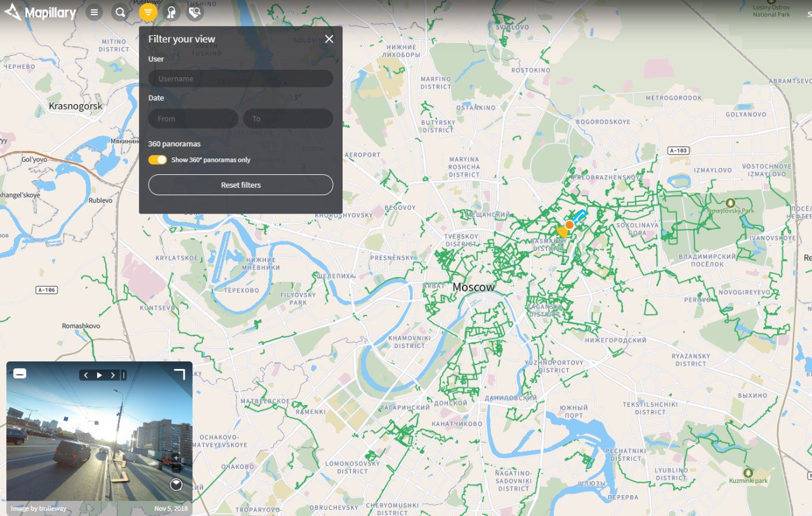Minimize the image viewer thumbnail
This screenshot has width=812, height=516.
pos(20,373)
